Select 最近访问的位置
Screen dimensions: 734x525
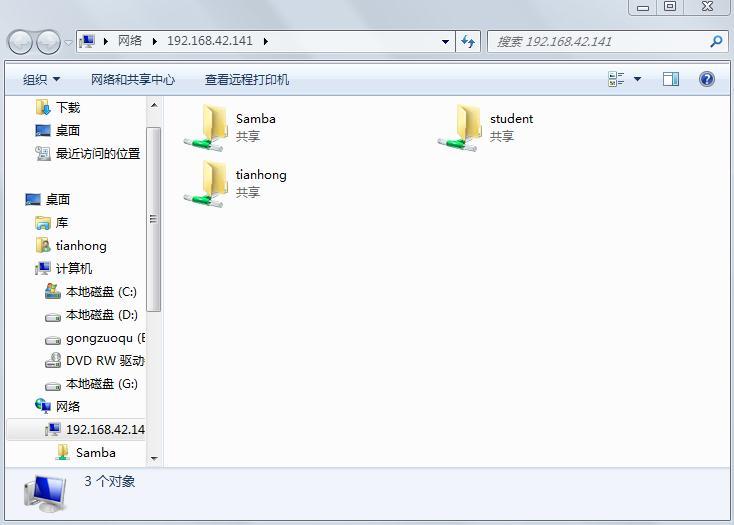(88, 153)
